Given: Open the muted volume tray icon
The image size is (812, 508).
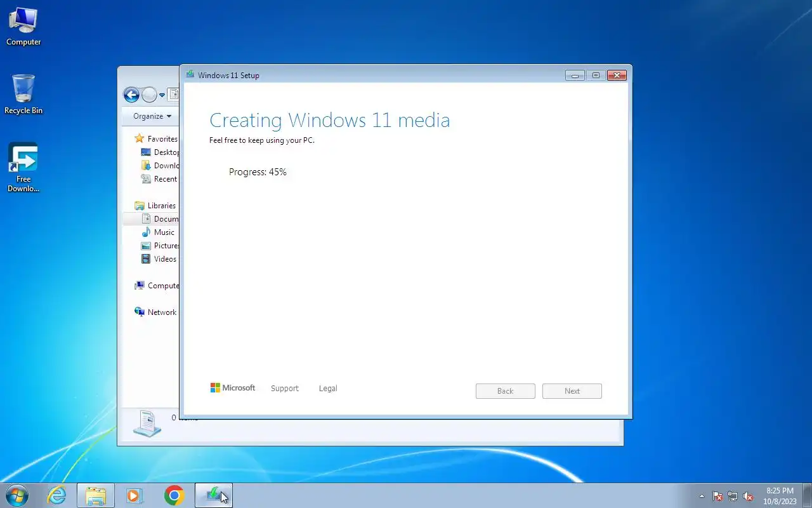Looking at the screenshot, I should [748, 496].
